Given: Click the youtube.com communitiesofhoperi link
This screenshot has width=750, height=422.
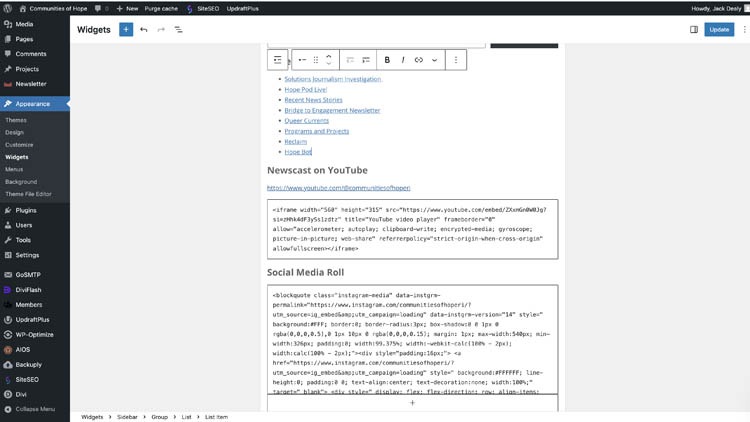Looking at the screenshot, I should [339, 188].
